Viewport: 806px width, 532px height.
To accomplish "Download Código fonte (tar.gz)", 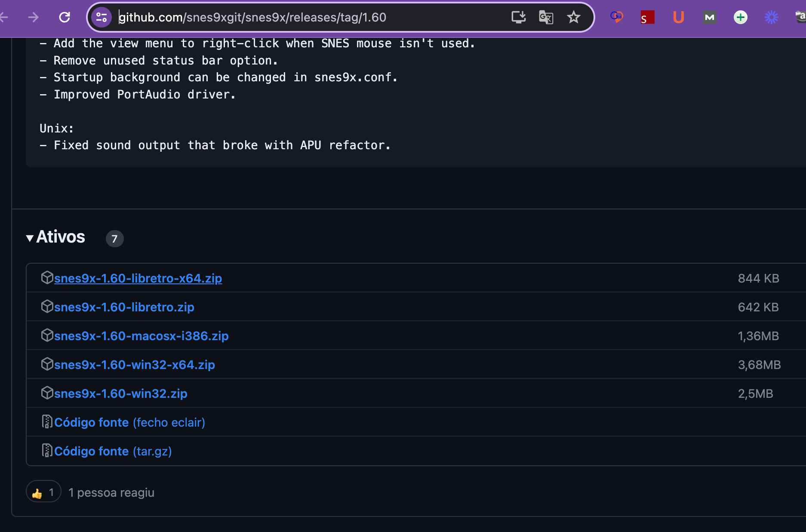I will (113, 451).
